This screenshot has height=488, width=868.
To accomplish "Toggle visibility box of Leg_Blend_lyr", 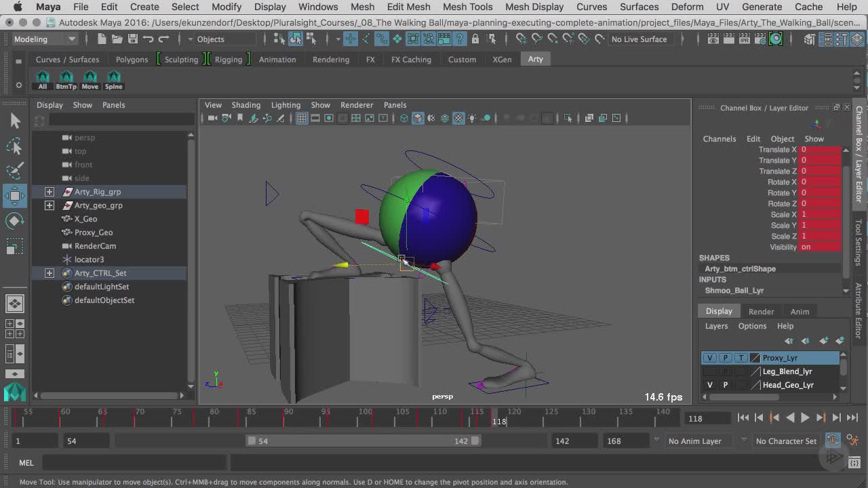I will tap(710, 371).
